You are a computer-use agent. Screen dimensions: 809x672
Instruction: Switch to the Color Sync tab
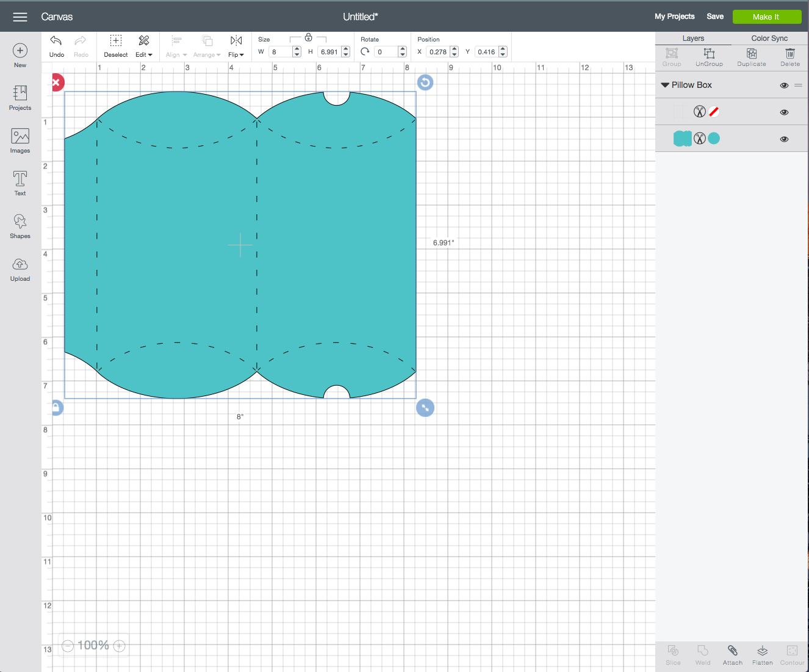[x=769, y=38]
